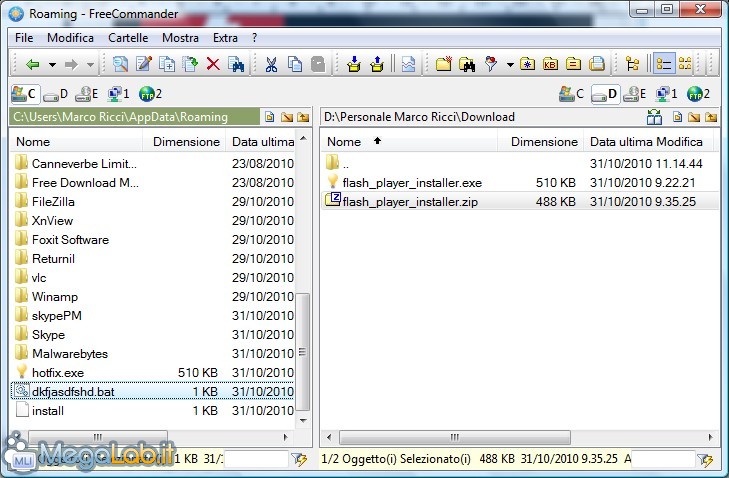Viewport: 729px width, 478px height.
Task: Open the filter dropdown arrow
Action: pos(510,65)
